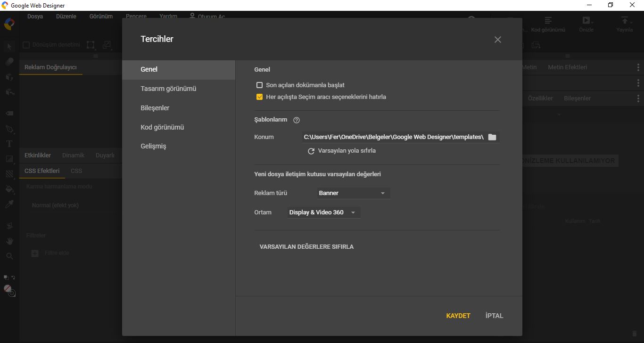Click Varsayılan yola sıfırla link

(x=342, y=151)
